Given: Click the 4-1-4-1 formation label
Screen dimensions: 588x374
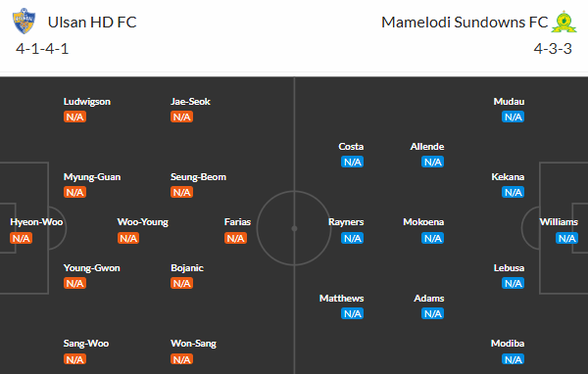Looking at the screenshot, I should [42, 49].
